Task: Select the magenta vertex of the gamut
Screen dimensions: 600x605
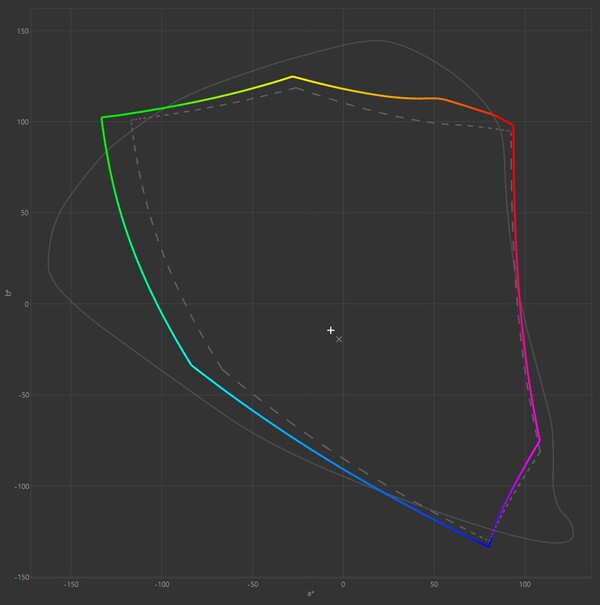Action: [x=539, y=439]
